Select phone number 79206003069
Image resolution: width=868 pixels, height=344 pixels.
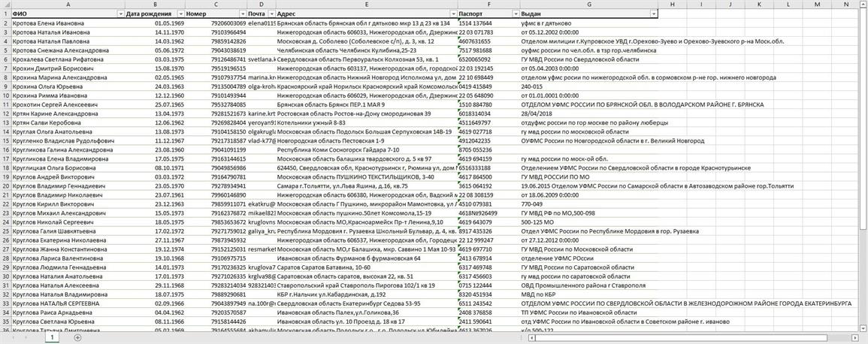pos(216,23)
